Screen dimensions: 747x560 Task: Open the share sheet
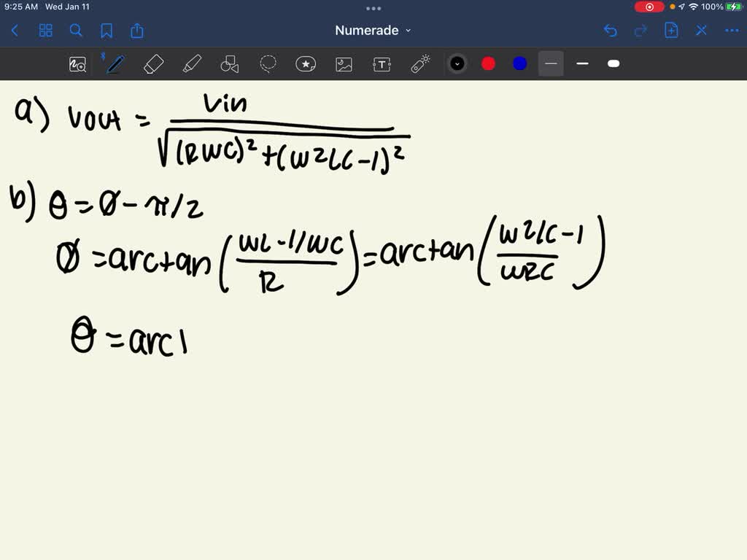(136, 31)
